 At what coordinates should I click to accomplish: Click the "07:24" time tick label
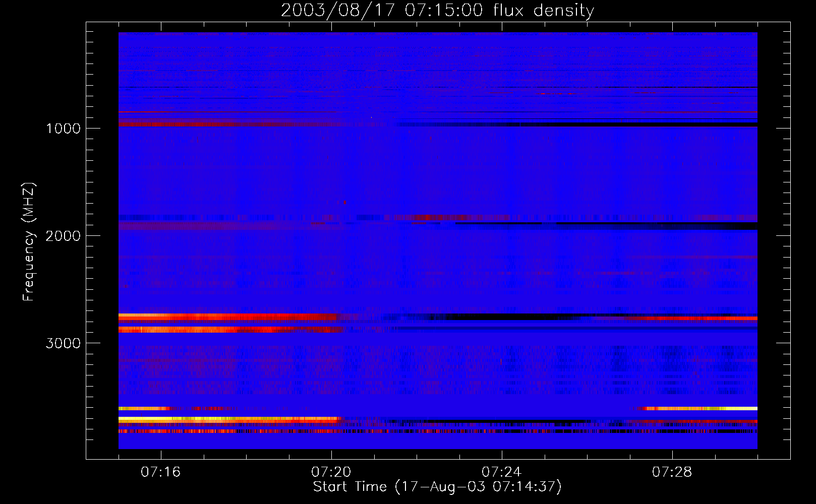501,472
